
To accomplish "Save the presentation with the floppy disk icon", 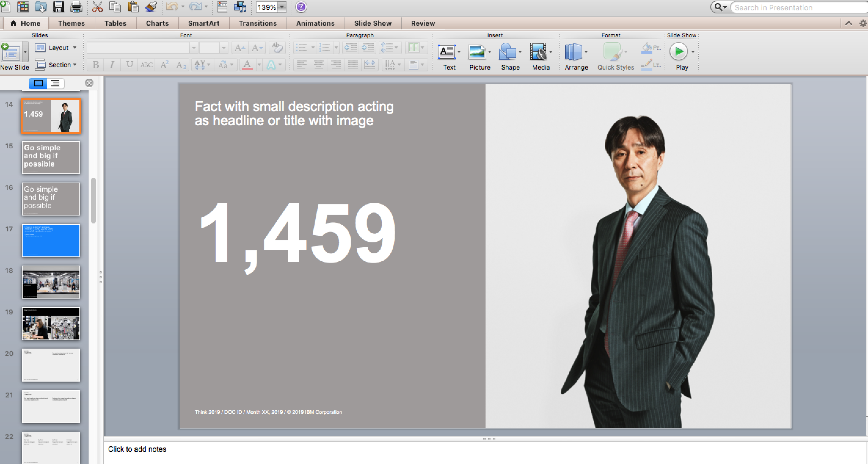I will 59,7.
